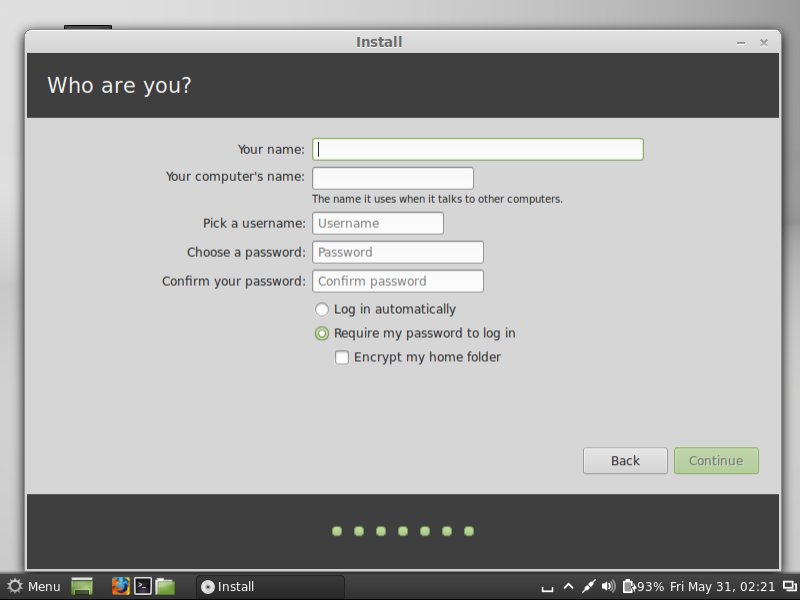This screenshot has width=800, height=600.
Task: Open the Menu launcher in the panel
Action: tap(34, 586)
